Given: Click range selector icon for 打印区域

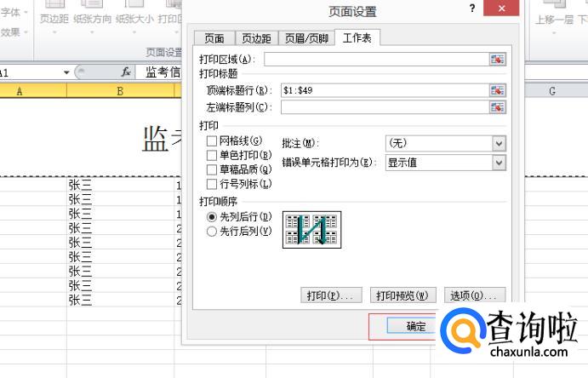Looking at the screenshot, I should pyautogui.click(x=497, y=59).
